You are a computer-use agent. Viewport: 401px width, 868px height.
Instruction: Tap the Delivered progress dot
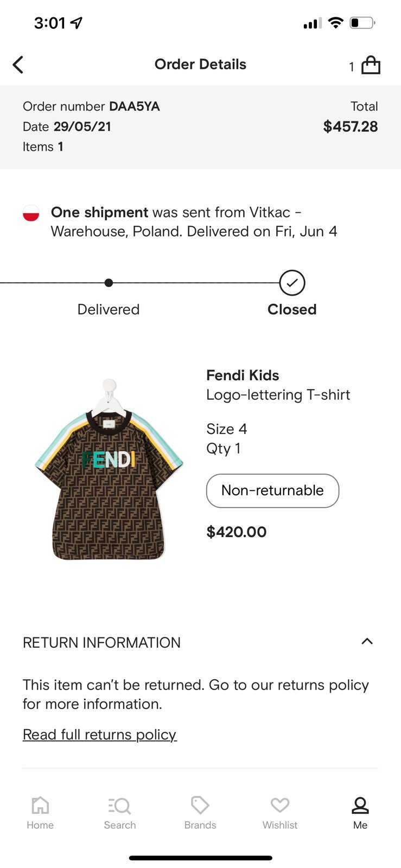pyautogui.click(x=109, y=283)
